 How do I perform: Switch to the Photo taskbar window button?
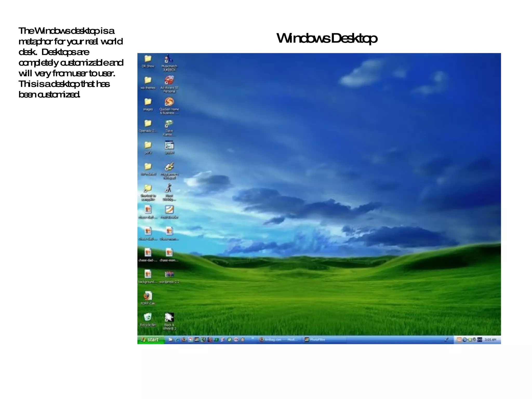324,340
